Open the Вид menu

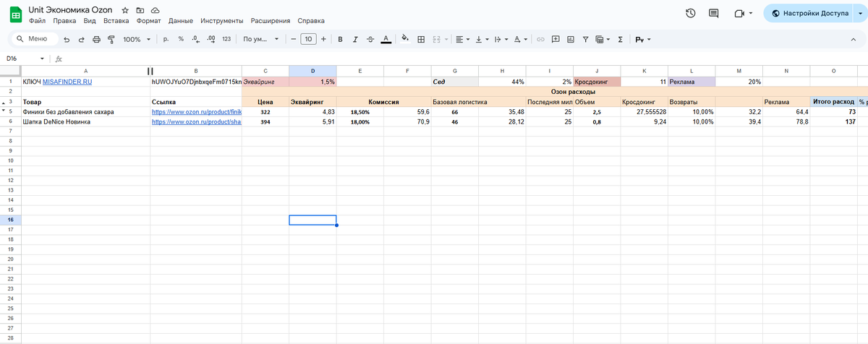[90, 21]
